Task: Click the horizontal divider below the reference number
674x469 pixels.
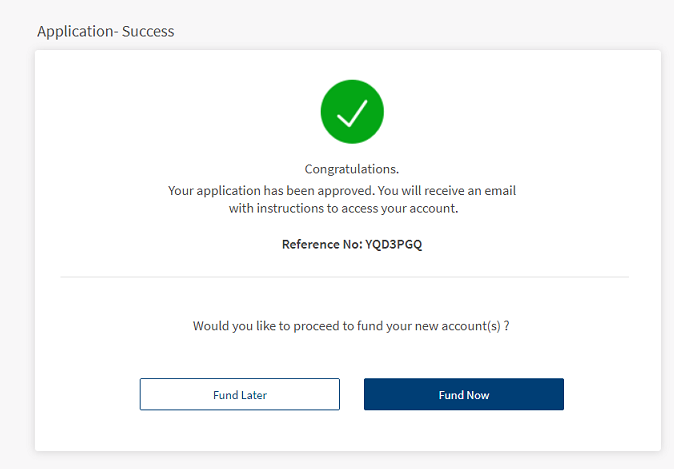Action: coord(344,277)
